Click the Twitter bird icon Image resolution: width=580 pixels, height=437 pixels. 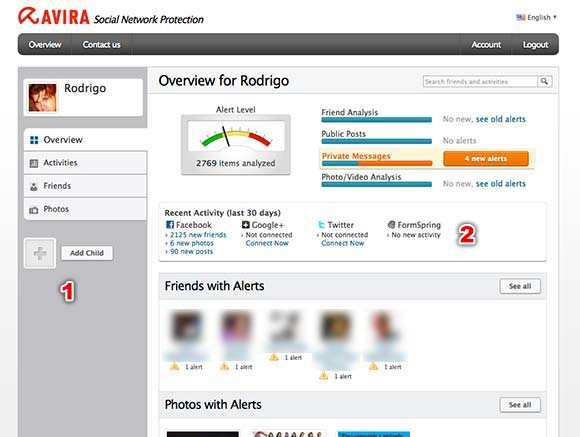coord(321,225)
